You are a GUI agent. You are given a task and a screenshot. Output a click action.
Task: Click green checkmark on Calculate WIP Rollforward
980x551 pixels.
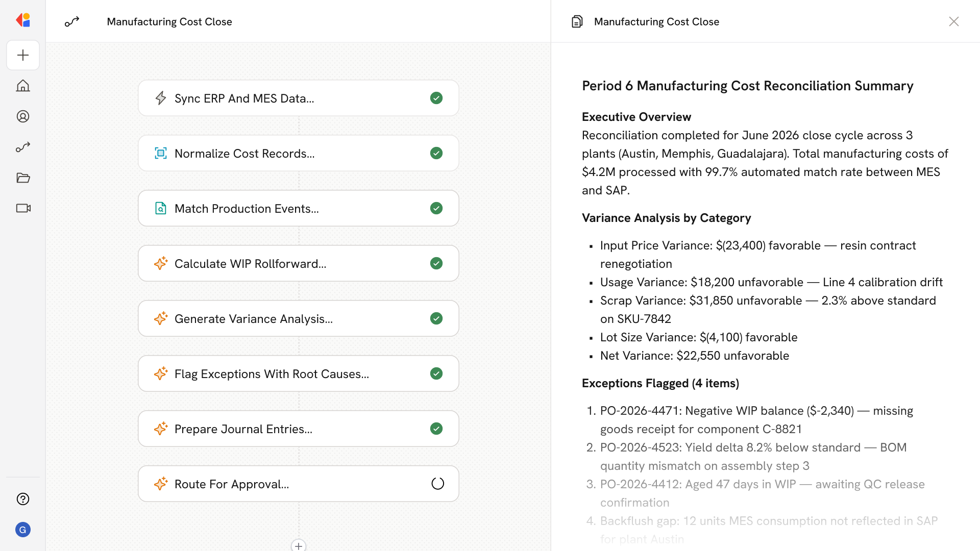(x=436, y=263)
